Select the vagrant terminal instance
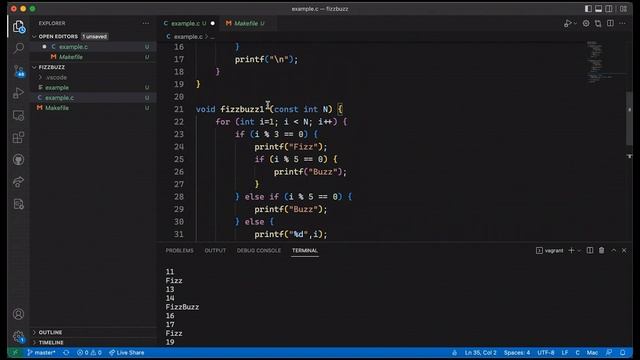Viewport: 640px width, 360px height. pyautogui.click(x=549, y=251)
